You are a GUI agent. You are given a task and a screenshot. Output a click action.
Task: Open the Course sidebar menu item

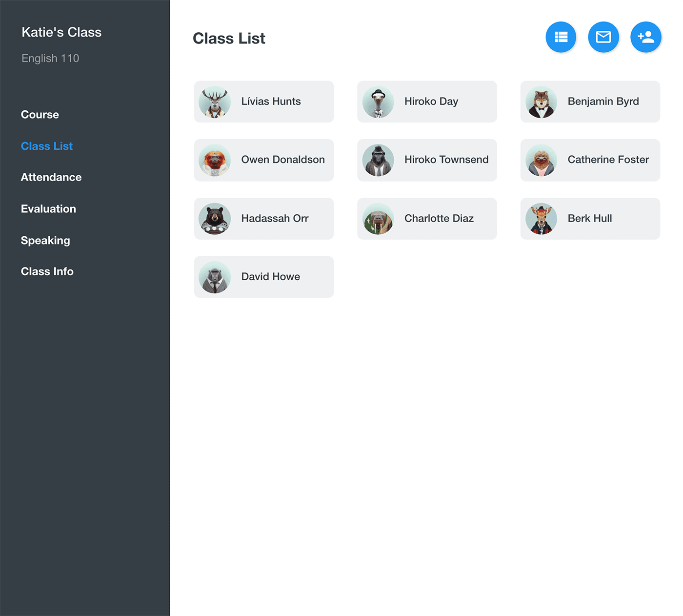(x=40, y=115)
